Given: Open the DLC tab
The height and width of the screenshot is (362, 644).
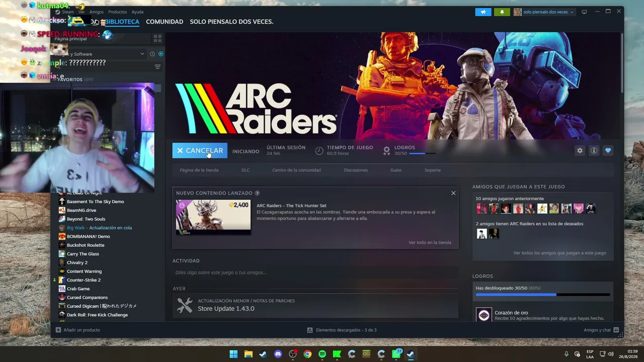Looking at the screenshot, I should pos(246,170).
